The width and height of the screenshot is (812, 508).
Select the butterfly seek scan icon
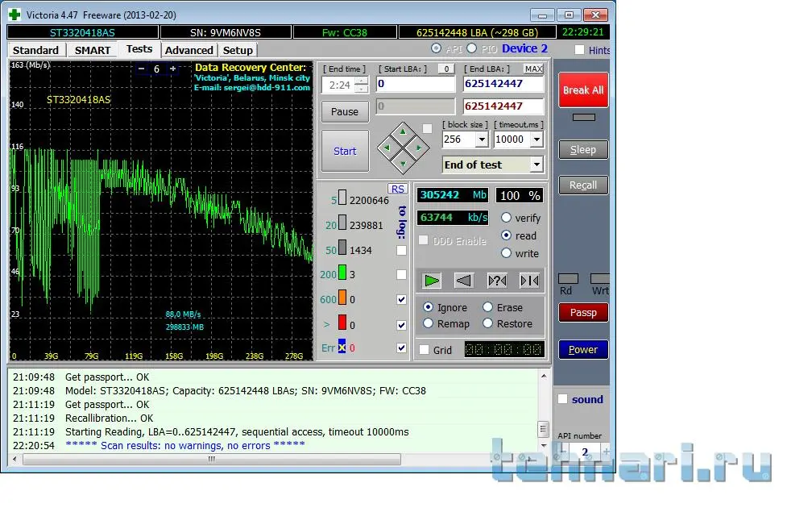[529, 281]
